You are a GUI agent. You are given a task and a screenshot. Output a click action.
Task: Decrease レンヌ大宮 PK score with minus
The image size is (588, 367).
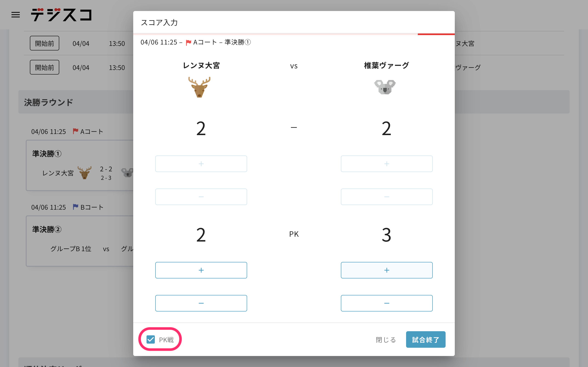(201, 303)
